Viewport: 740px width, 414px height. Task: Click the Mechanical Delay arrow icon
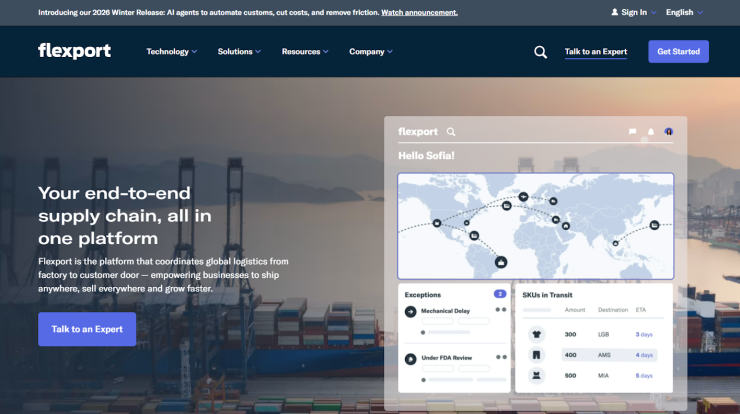(x=411, y=311)
